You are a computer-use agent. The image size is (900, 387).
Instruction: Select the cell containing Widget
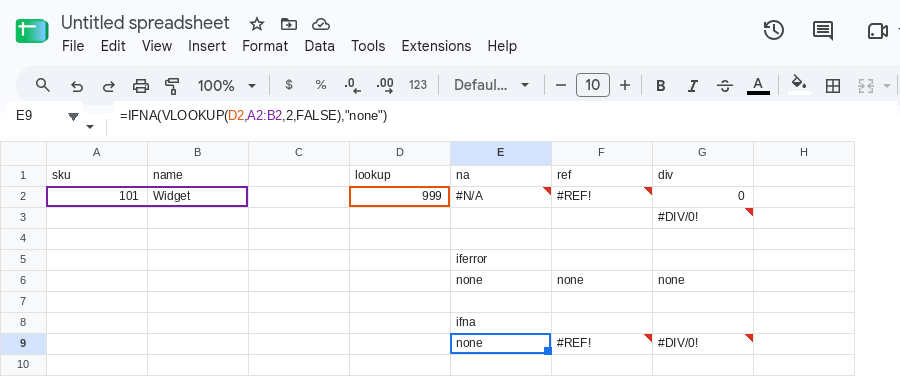198,196
